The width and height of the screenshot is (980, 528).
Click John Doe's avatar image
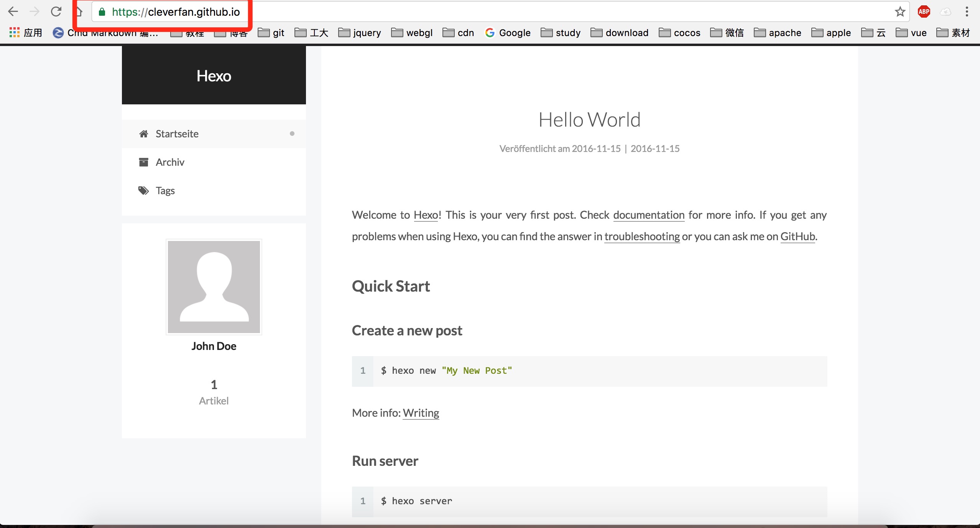pos(214,287)
